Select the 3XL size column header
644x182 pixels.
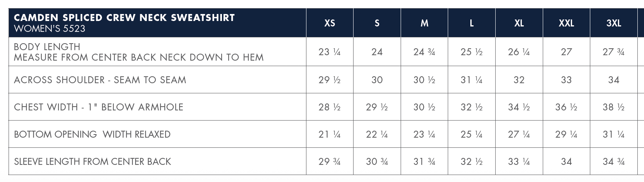(x=614, y=23)
